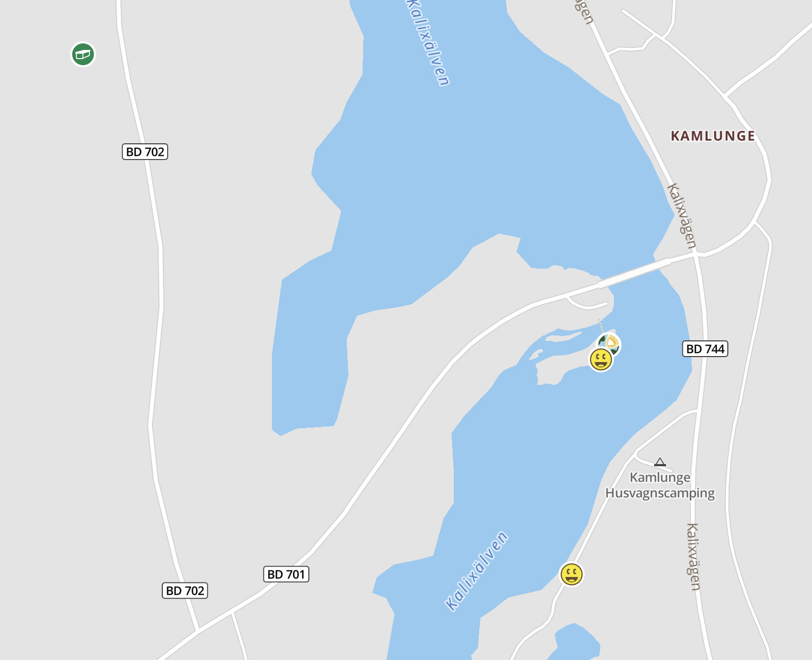Click the Kamlunge Husvagnscamping label
Screen dimensions: 812x660
point(660,485)
